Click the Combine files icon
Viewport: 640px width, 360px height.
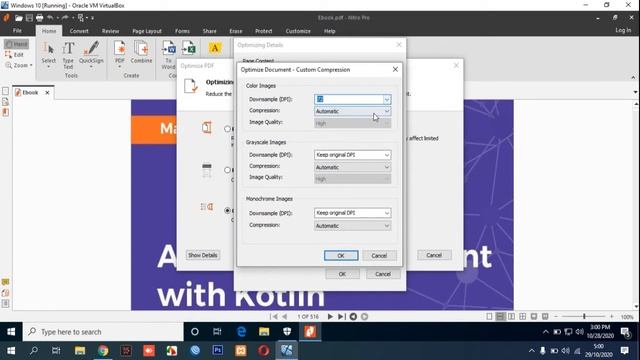[141, 49]
